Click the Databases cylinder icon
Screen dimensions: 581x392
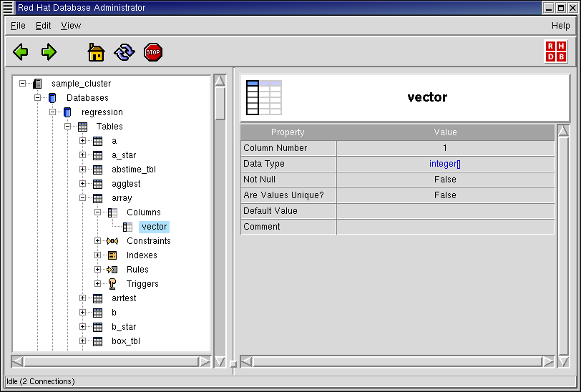[52, 98]
